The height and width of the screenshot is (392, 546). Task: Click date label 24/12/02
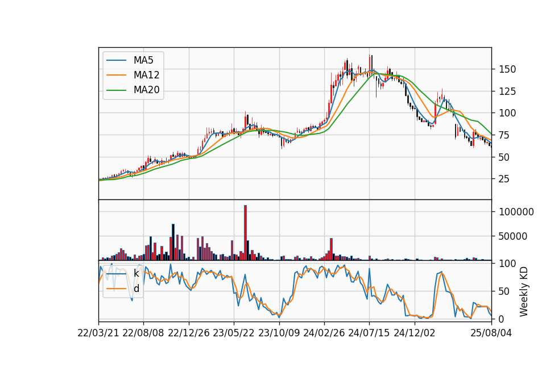pos(415,333)
